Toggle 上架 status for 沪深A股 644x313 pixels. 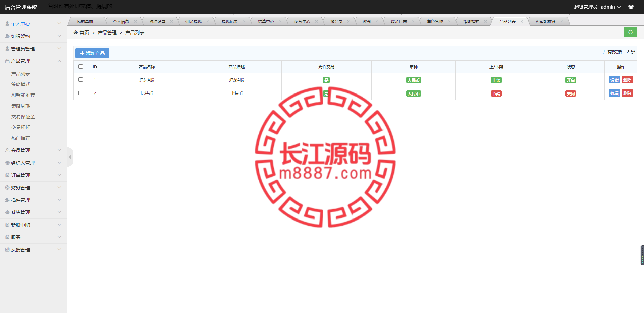tap(496, 80)
